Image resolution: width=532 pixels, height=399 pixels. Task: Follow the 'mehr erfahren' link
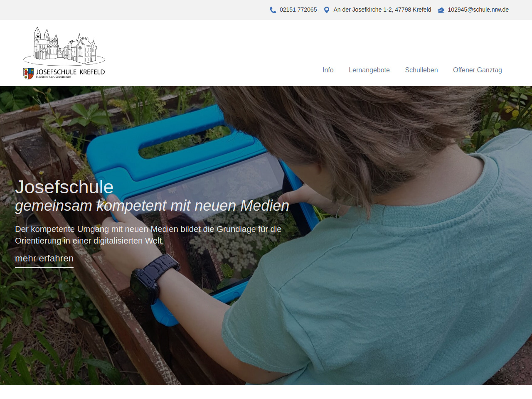pos(44,259)
